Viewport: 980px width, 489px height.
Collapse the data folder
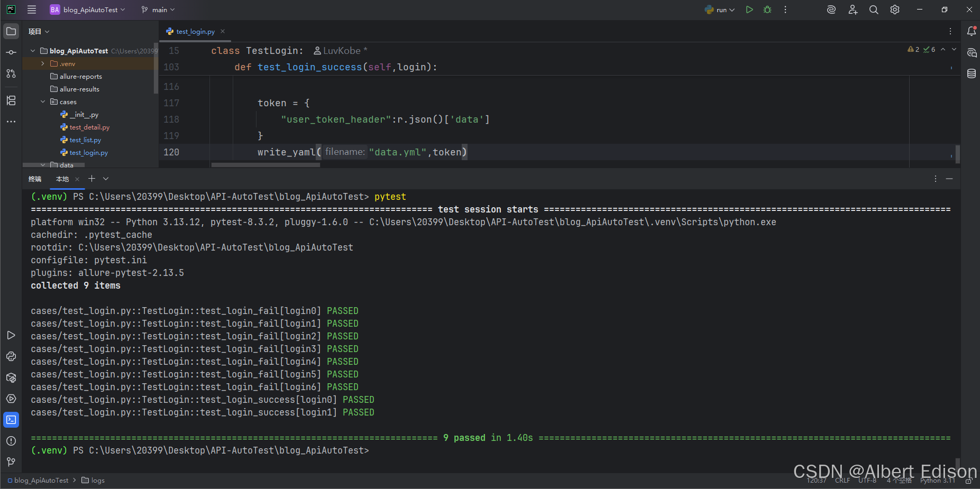click(43, 165)
